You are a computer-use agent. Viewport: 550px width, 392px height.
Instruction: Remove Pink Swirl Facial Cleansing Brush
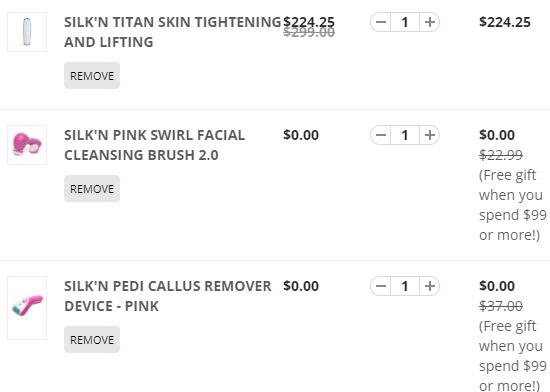point(92,189)
